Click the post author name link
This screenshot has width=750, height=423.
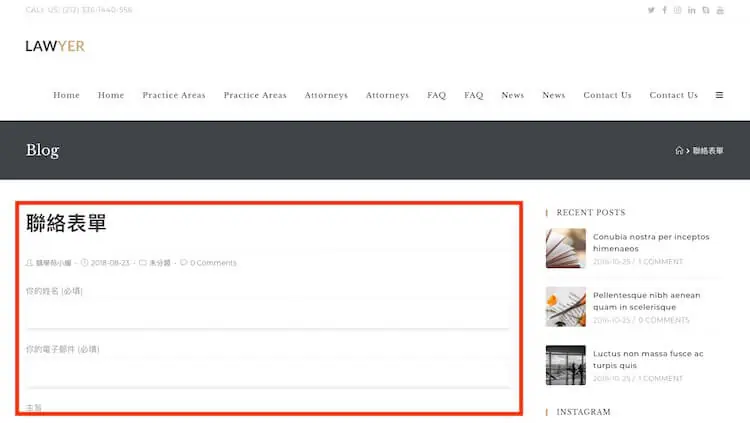pos(54,263)
